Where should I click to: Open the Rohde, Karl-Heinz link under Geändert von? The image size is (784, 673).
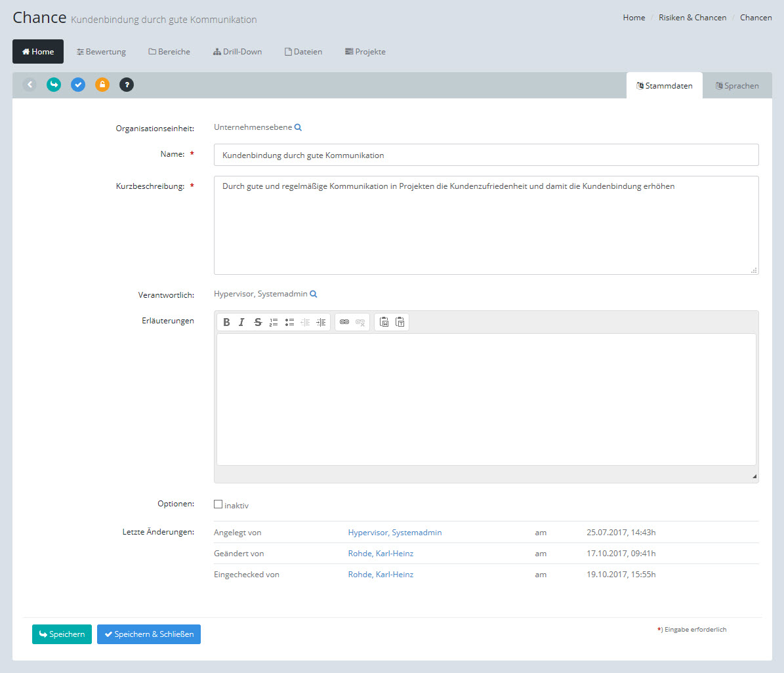381,554
